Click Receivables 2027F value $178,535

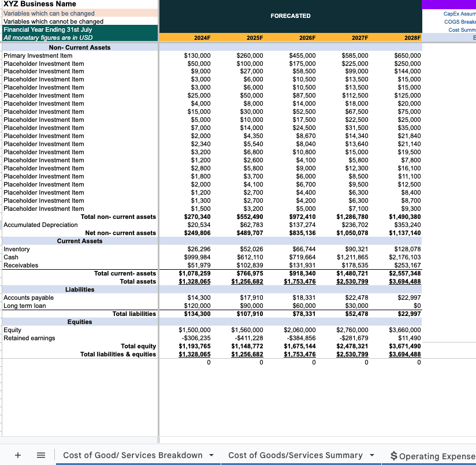click(355, 265)
